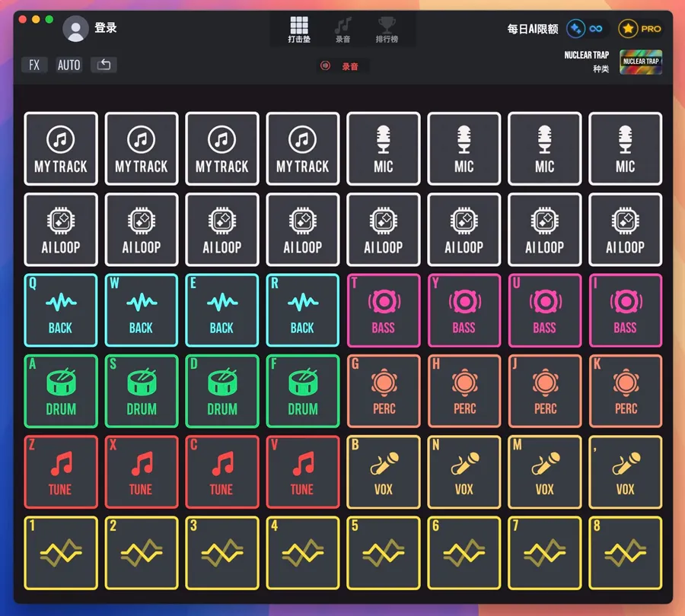Trigger the BASS pad labeled T
The height and width of the screenshot is (616, 685).
tap(383, 310)
